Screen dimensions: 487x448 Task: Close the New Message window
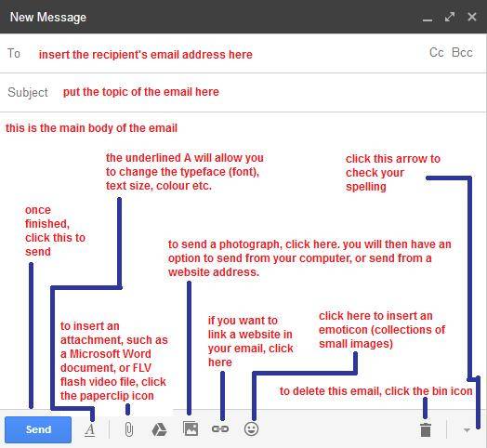[472, 17]
